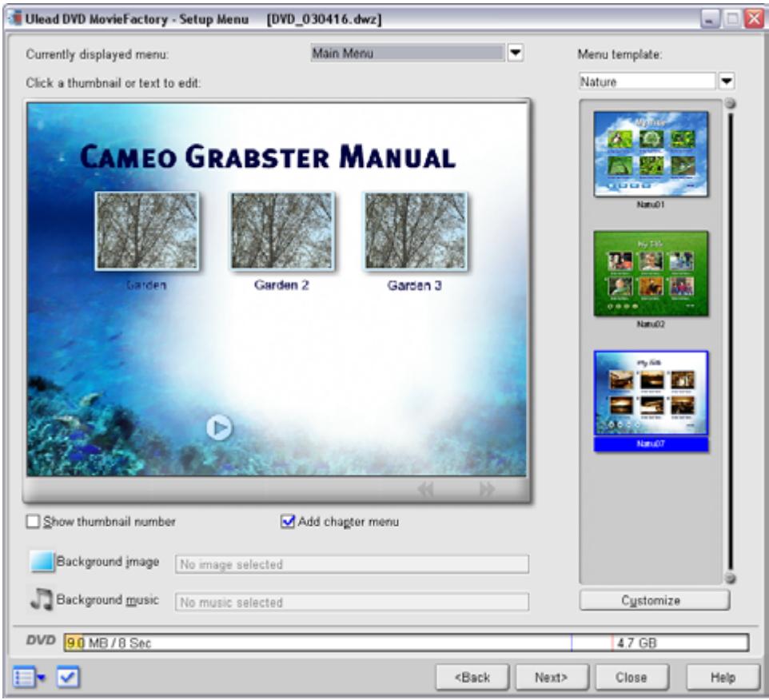769x700 pixels.
Task: Click the Garden thumbnail in preview
Action: click(146, 231)
